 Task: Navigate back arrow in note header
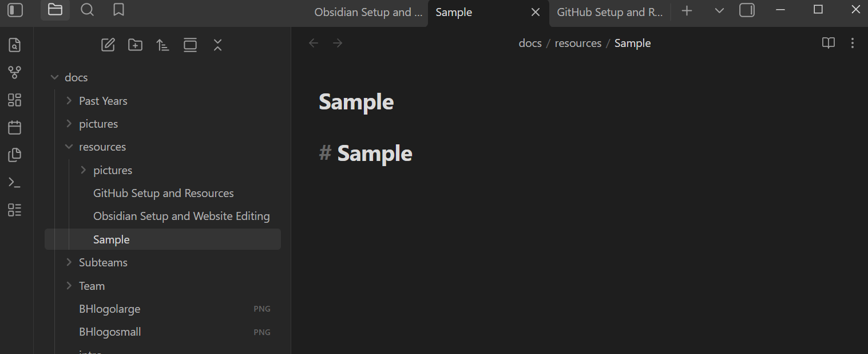(314, 43)
